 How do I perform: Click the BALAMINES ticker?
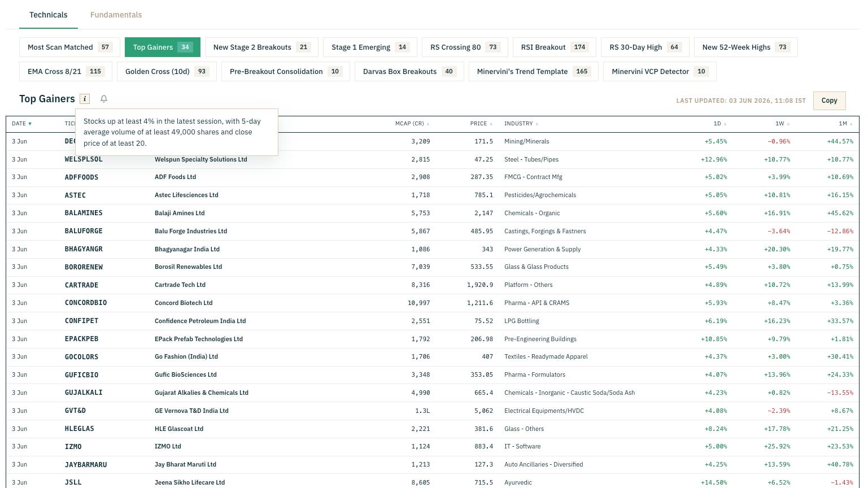(84, 213)
